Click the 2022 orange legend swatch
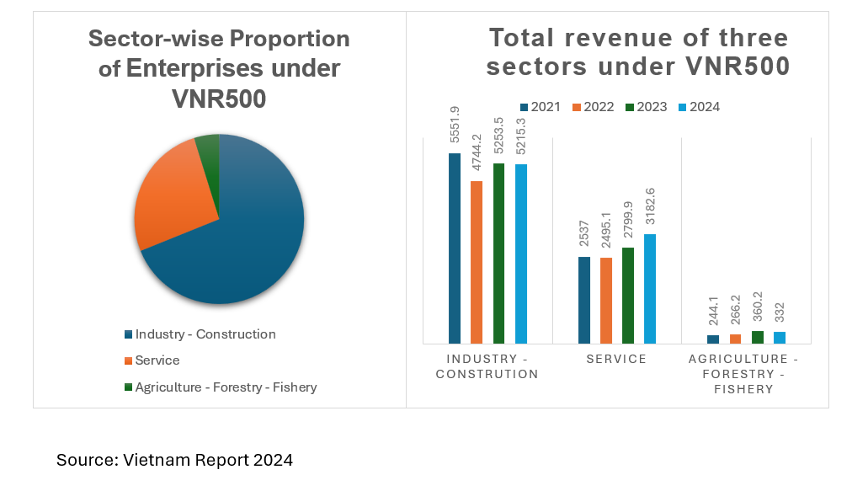This screenshot has height=491, width=868. coord(578,107)
